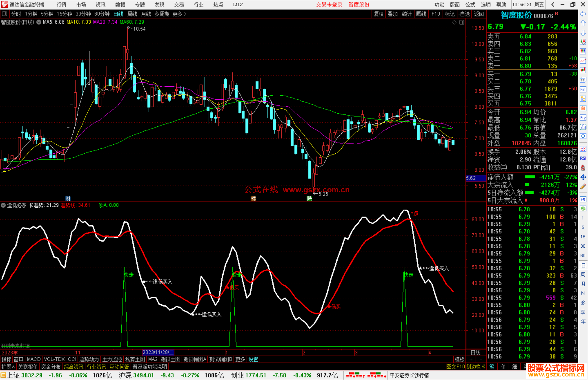Toggle the round indicator button beside 智度股份(日线)

coord(39,22)
